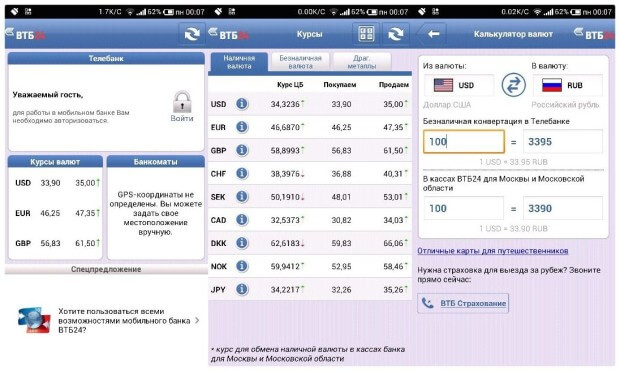Open the grid menu on the Курсы header
The image size is (620, 371).
(x=366, y=34)
